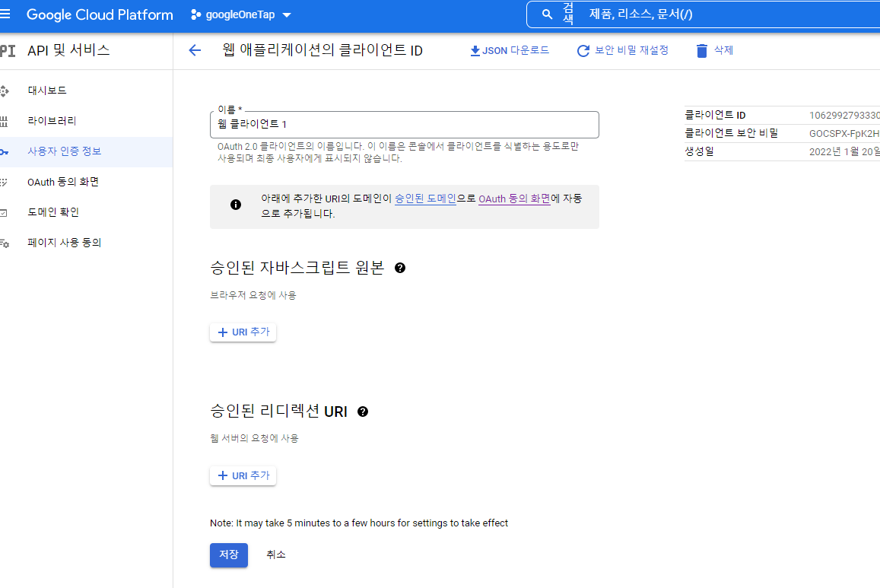This screenshot has height=588, width=880.
Task: Click the OAuth consent screen sidebar icon
Action: point(3,183)
